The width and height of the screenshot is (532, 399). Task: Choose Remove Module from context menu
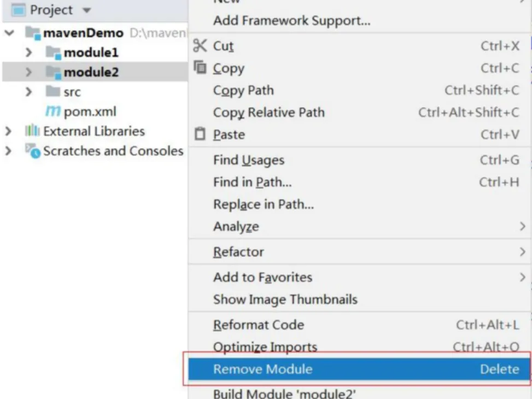[x=360, y=369]
